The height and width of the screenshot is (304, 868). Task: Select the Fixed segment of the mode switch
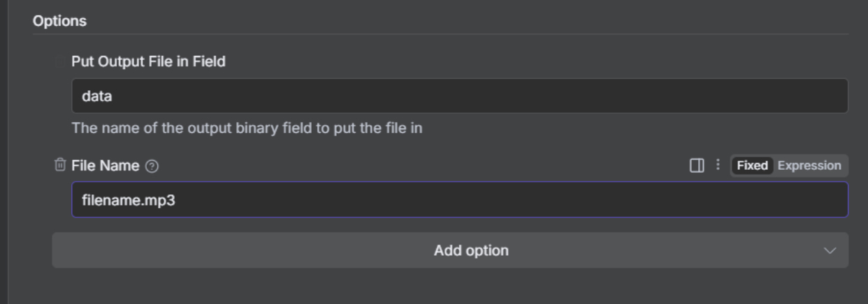click(x=752, y=166)
